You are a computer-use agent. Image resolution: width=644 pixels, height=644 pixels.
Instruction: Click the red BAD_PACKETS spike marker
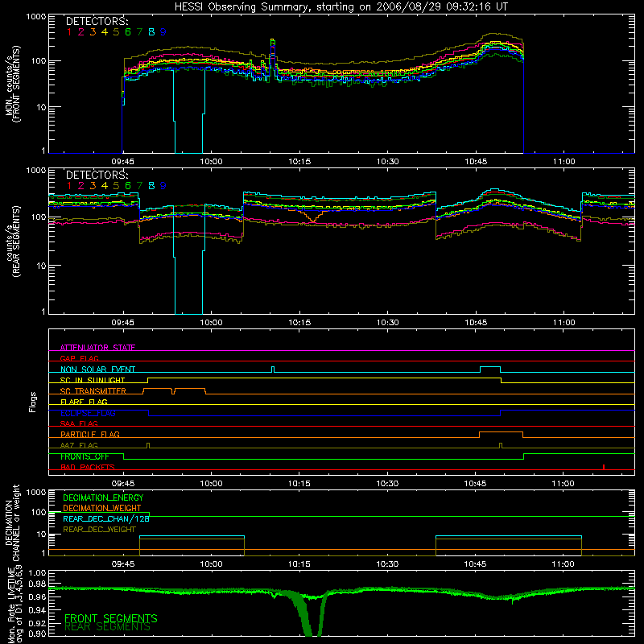click(x=603, y=467)
